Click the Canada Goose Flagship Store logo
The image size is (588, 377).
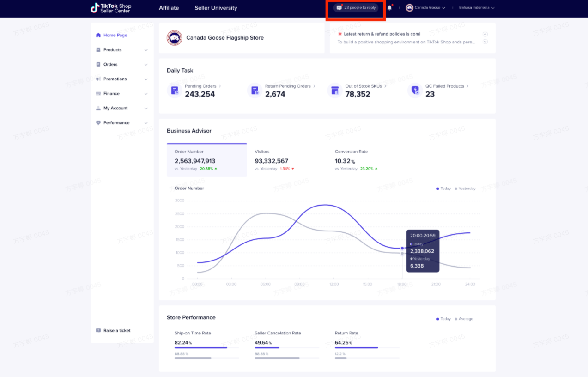pos(174,38)
